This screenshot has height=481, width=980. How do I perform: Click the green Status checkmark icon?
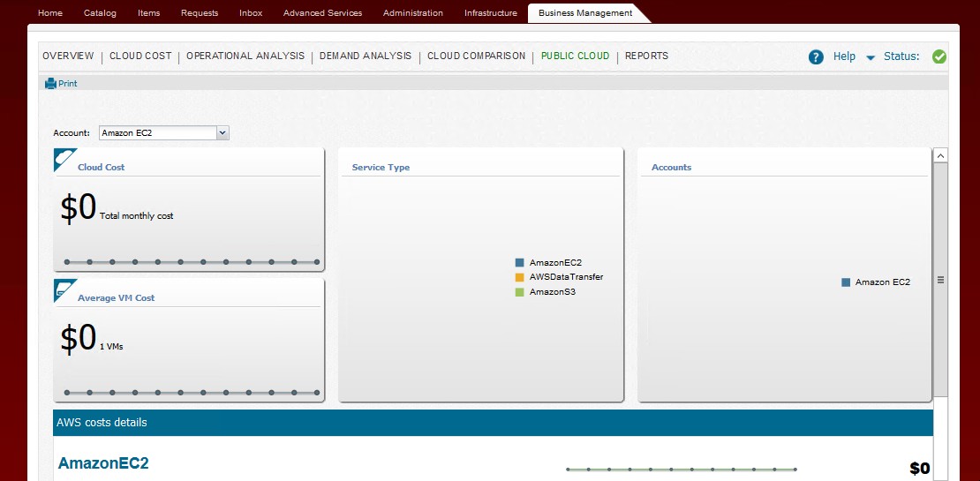(939, 56)
